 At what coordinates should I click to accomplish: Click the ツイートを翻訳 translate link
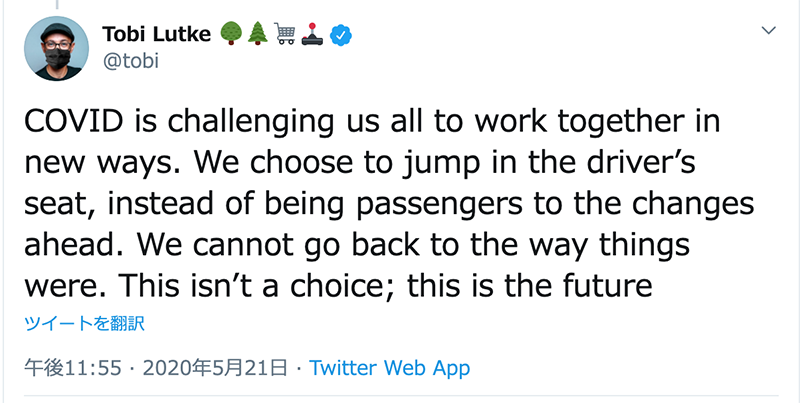[x=85, y=323]
